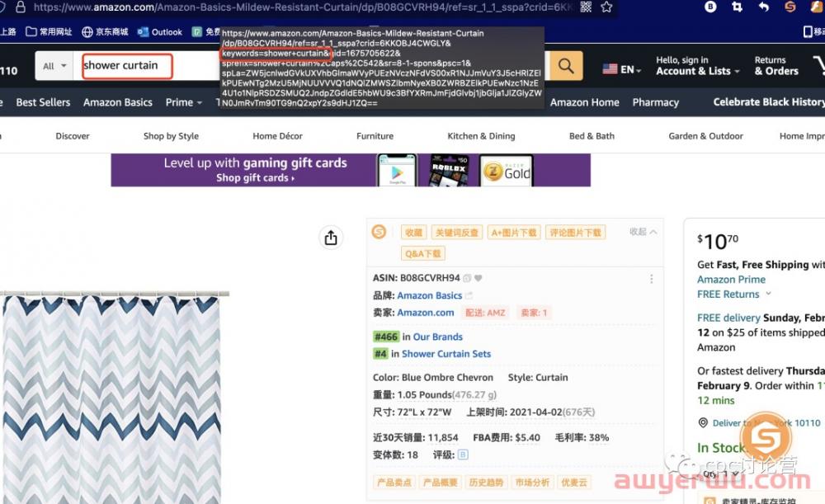
Task: Click the floating orange S badge
Action: click(x=766, y=438)
